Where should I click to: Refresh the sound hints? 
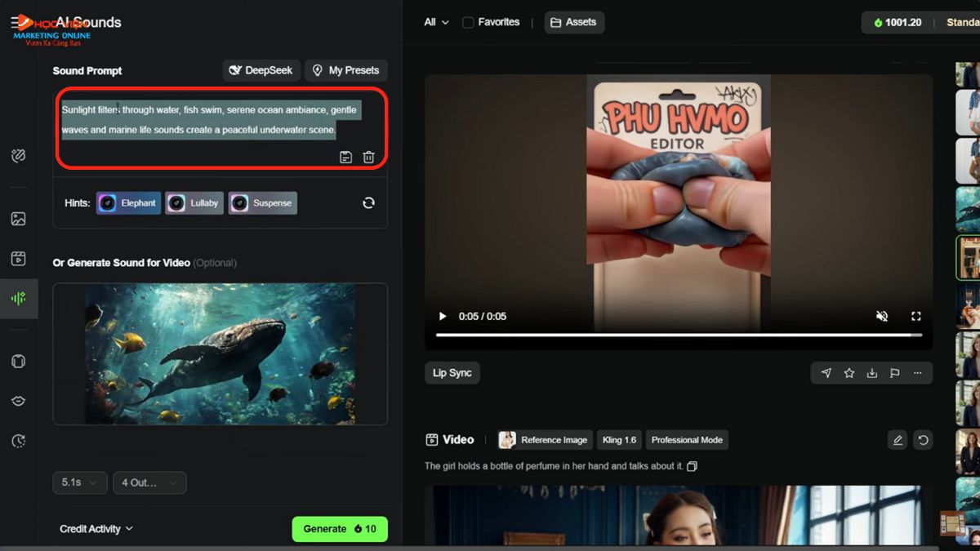[x=368, y=202]
